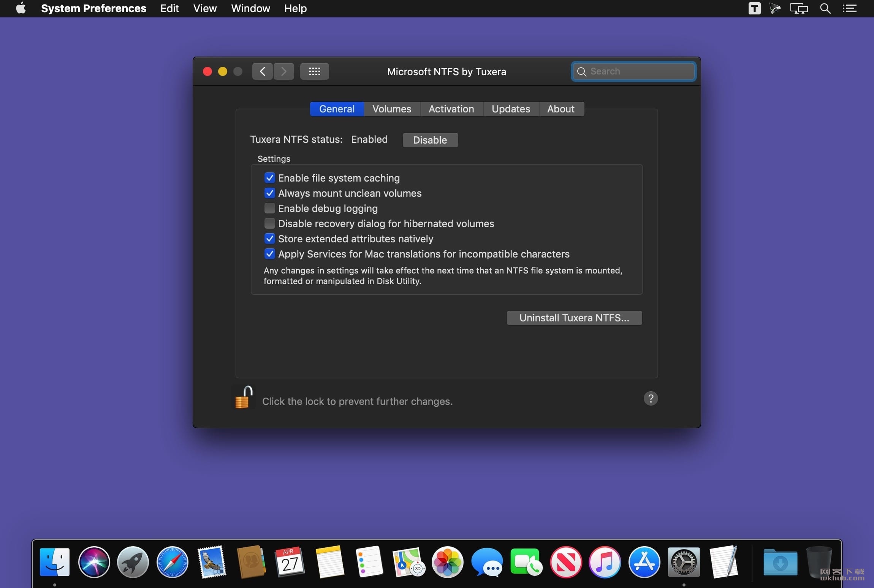Open the System Preferences menu

(x=93, y=8)
